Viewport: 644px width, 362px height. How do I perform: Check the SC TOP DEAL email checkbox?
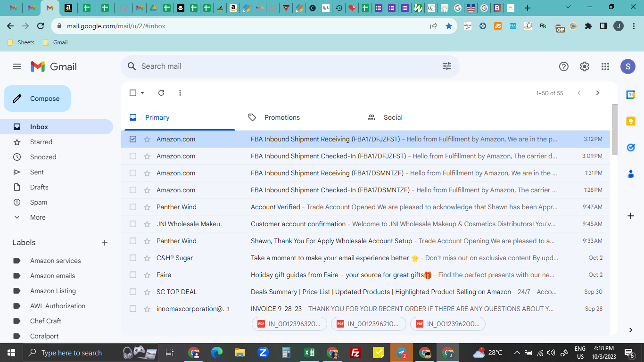tap(133, 292)
